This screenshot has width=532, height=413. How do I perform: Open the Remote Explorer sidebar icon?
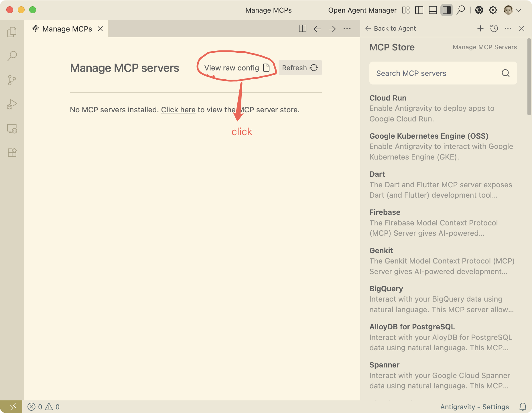tap(12, 129)
